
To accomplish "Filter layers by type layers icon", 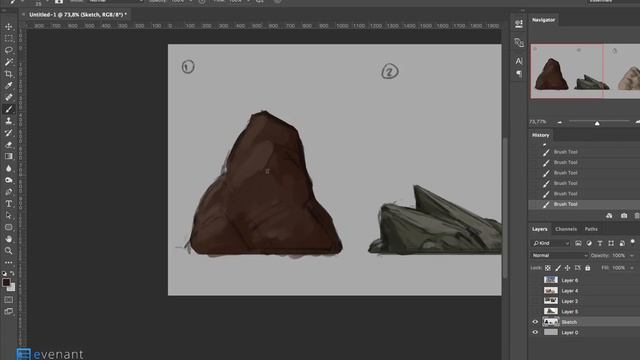I will 600,243.
